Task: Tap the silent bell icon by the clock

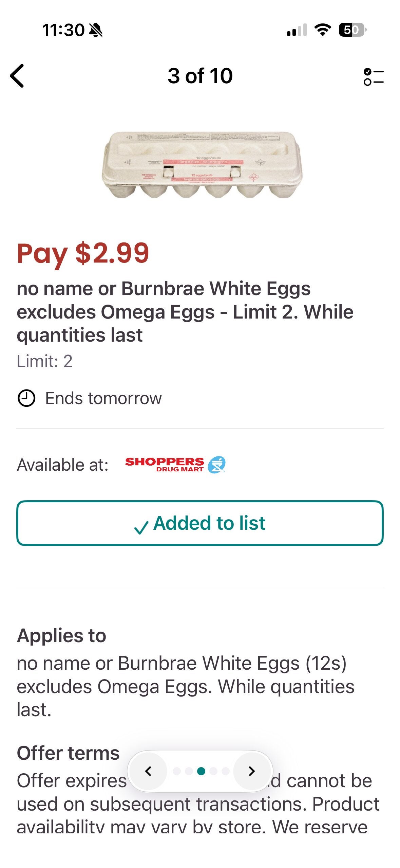Action: 96,30
